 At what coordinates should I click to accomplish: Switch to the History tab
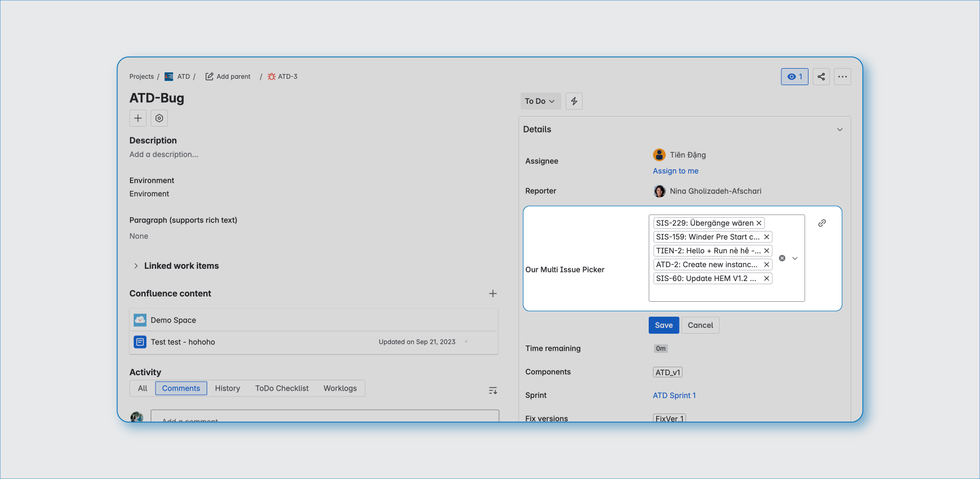pos(227,389)
